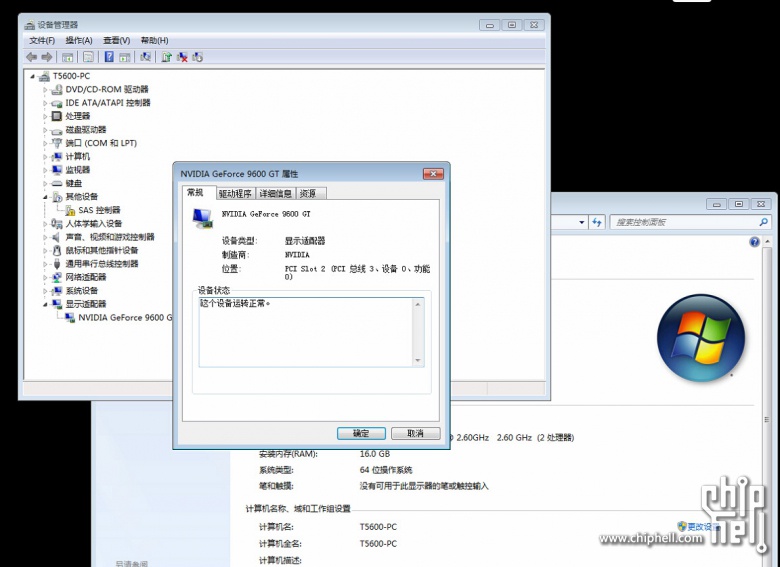This screenshot has width=780, height=567.
Task: Click the Forward arrow in Device Manager toolbar
Action: pyautogui.click(x=47, y=57)
